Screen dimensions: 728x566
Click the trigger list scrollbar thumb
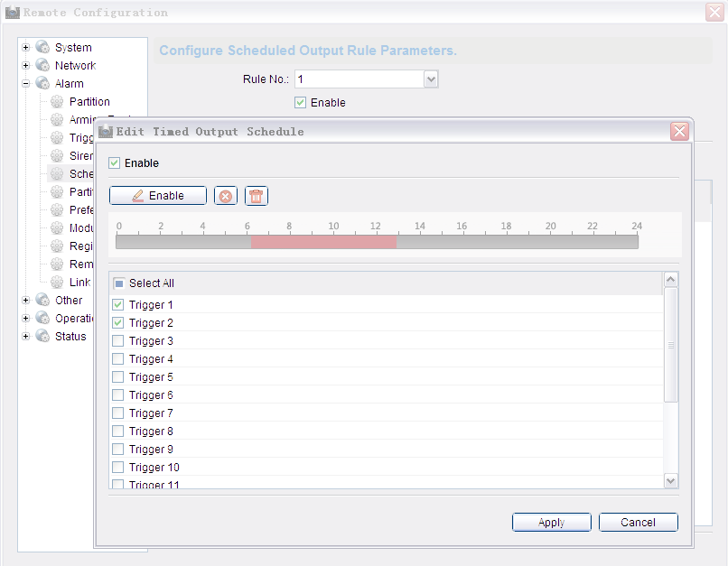click(670, 345)
